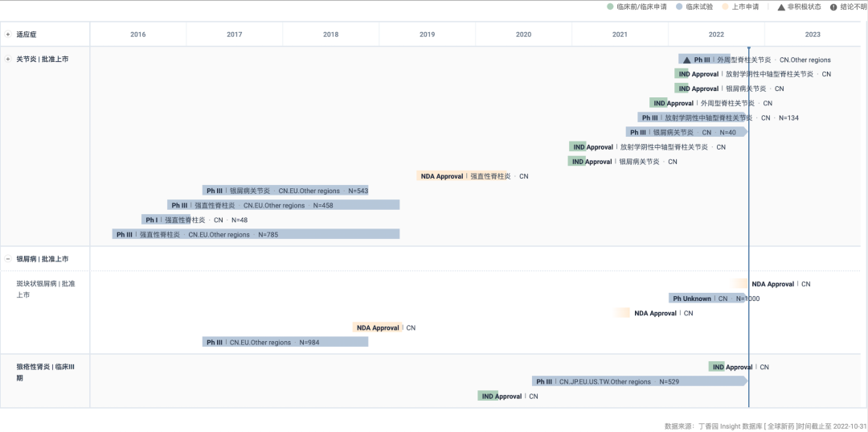This screenshot has height=432, width=868.
Task: Select the 2022 year column header
Action: (716, 35)
